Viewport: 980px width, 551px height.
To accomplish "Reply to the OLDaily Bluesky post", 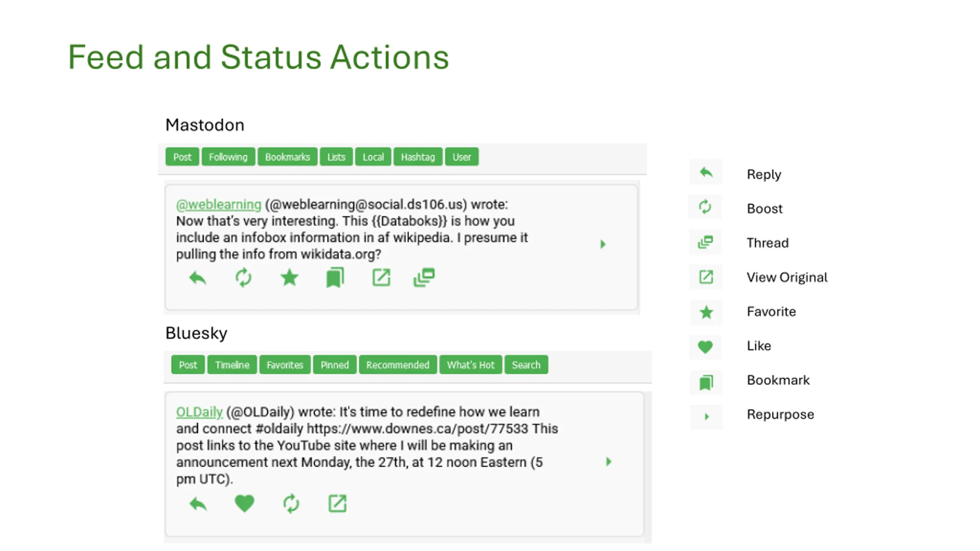I will click(x=198, y=504).
